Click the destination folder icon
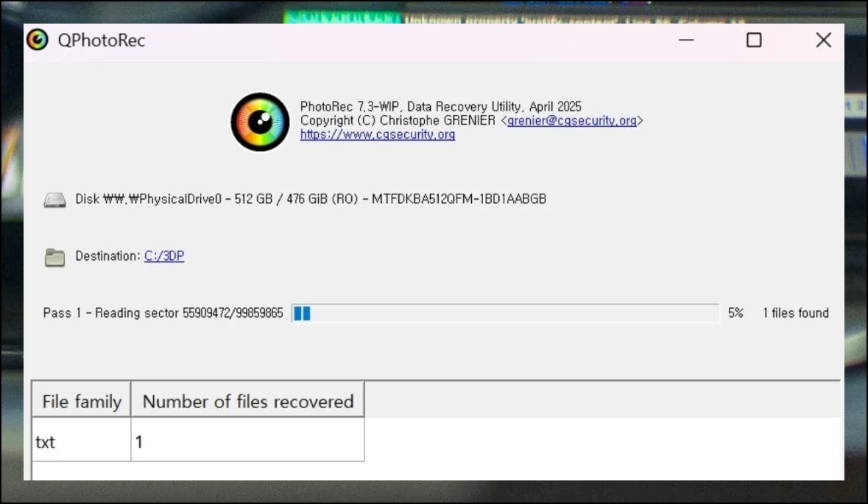 54,257
